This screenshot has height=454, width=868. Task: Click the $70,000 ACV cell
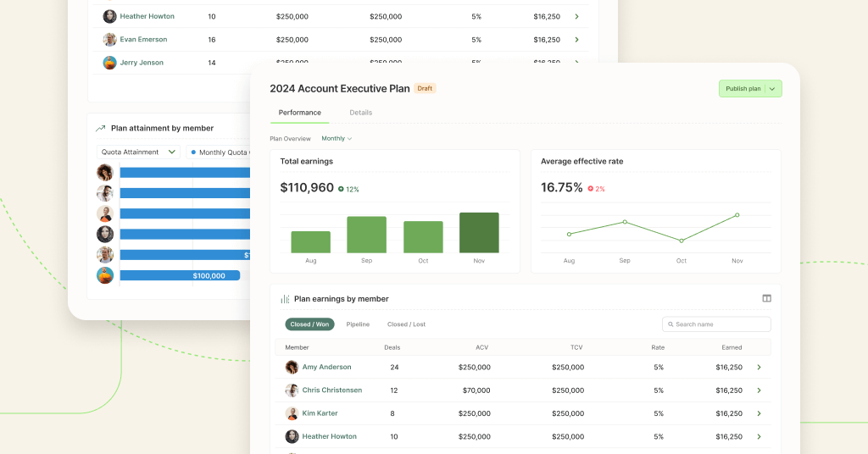pyautogui.click(x=476, y=390)
